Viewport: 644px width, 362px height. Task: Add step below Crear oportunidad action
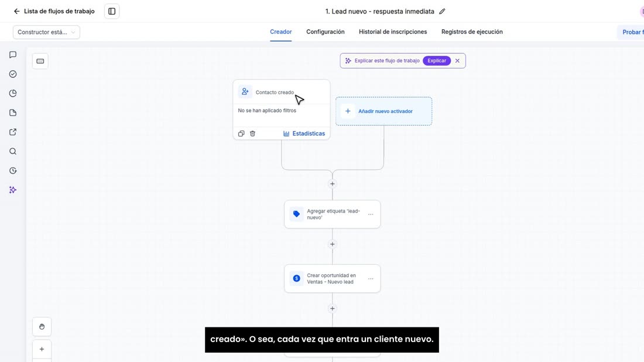coord(333,308)
